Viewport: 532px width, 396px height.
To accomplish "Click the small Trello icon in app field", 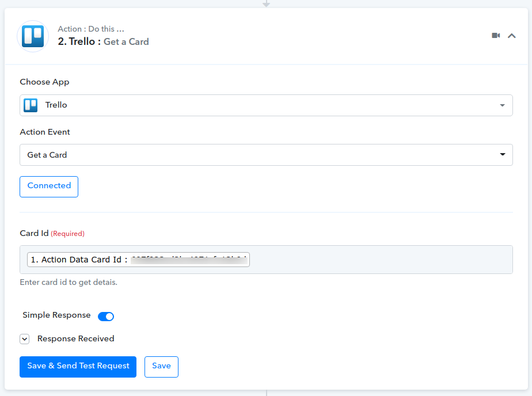I will click(x=31, y=105).
